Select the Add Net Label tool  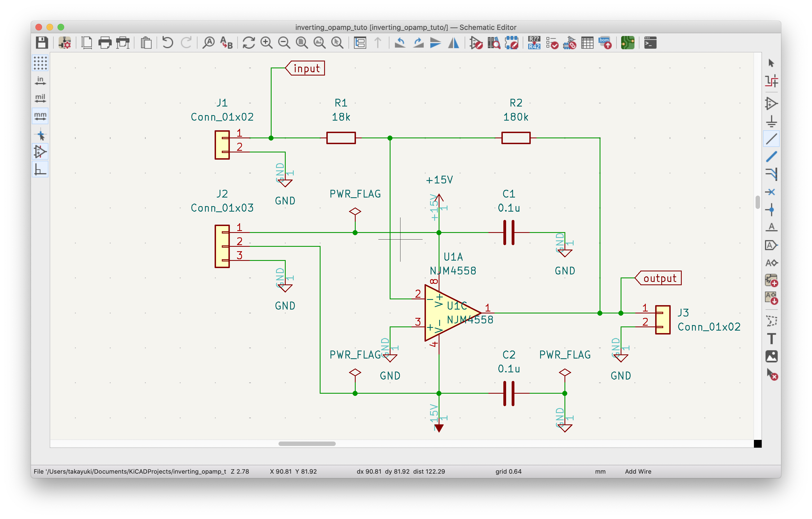771,227
